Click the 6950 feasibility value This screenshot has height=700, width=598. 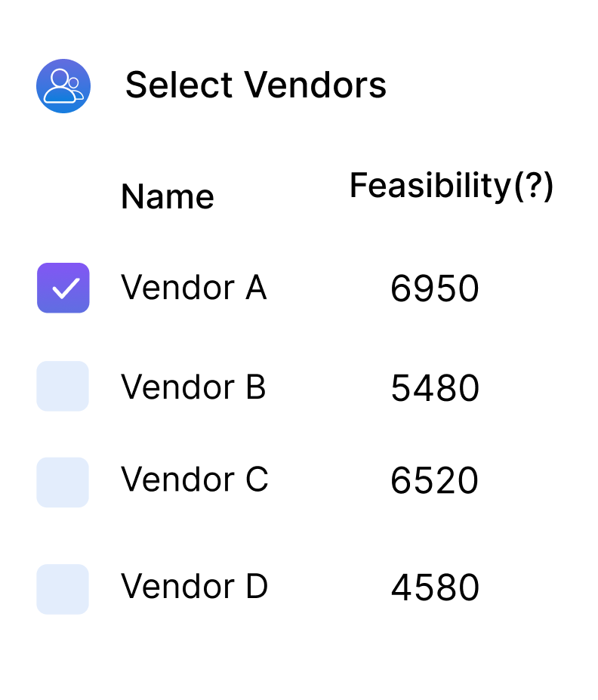click(x=434, y=289)
